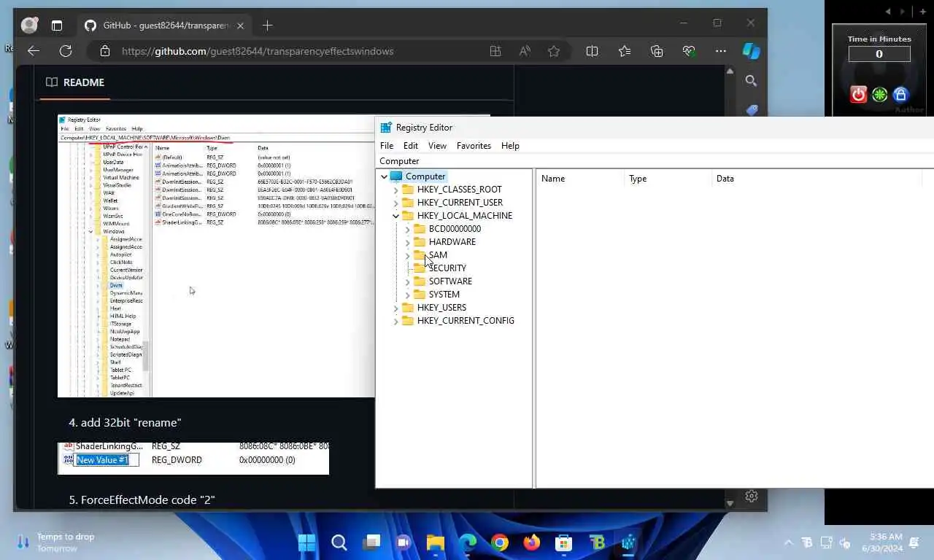
Task: Open taskbar Search
Action: [339, 542]
